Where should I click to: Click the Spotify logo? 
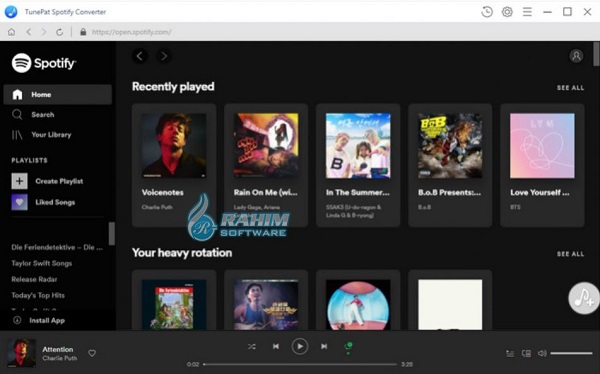[x=44, y=63]
